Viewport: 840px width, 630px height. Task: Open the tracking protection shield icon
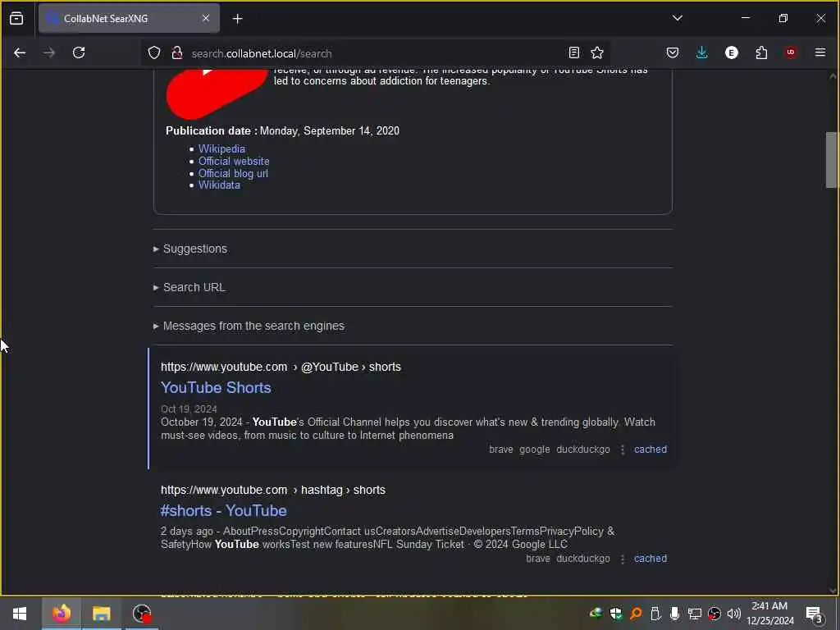click(154, 52)
